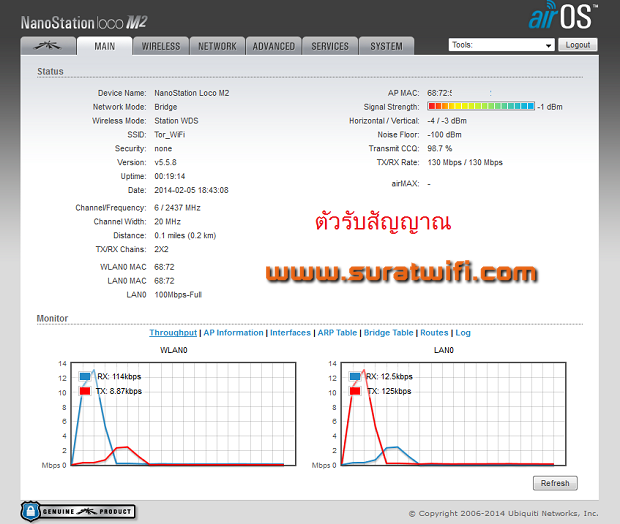
Task: Click uptime value '00:19:14'
Action: (170, 176)
